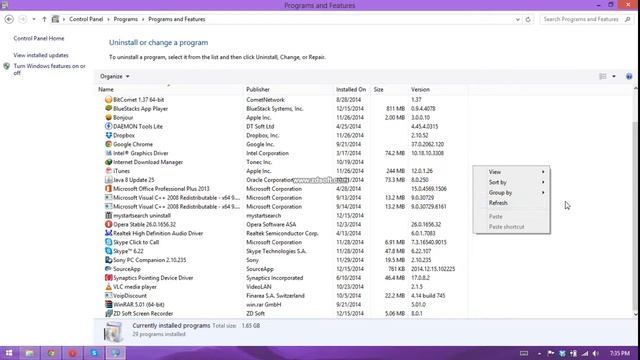Click the Search Programs and Features field
The width and height of the screenshot is (640, 360).
click(x=587, y=19)
